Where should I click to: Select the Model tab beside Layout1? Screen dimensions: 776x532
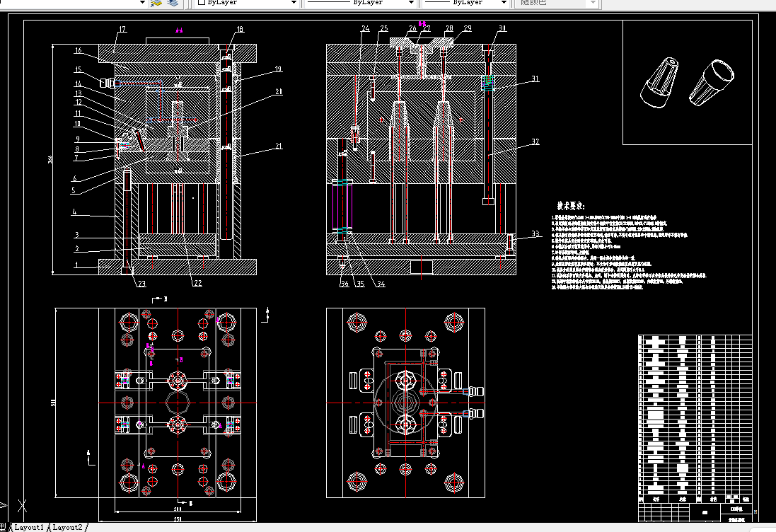coord(4,528)
